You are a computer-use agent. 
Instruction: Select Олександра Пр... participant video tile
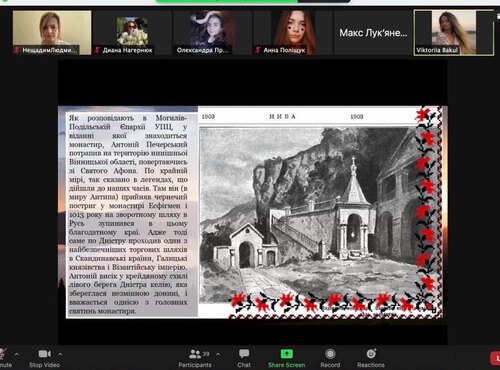click(213, 32)
